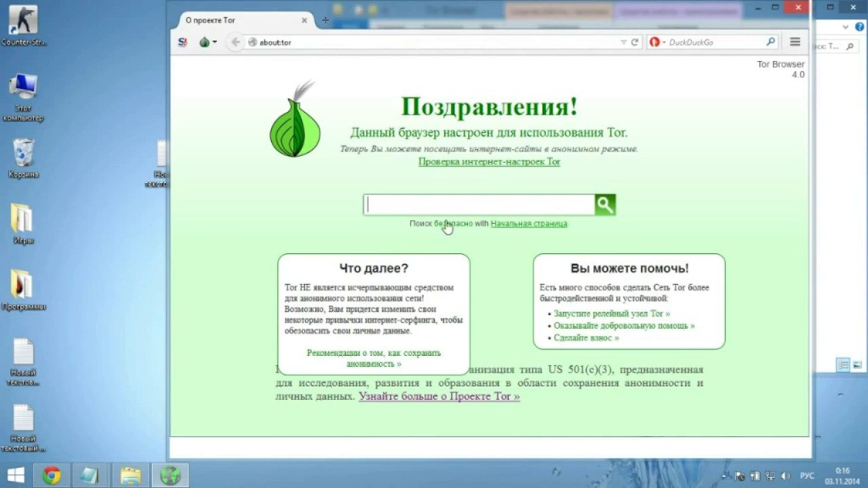Open the URL history dropdown arrow

(x=624, y=42)
